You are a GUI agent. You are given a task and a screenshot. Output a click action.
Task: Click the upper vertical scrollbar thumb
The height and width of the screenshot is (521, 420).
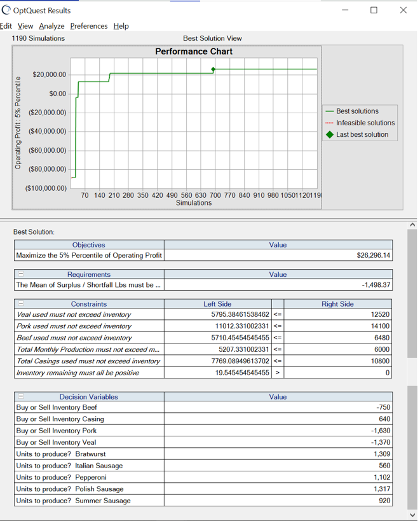click(412, 293)
